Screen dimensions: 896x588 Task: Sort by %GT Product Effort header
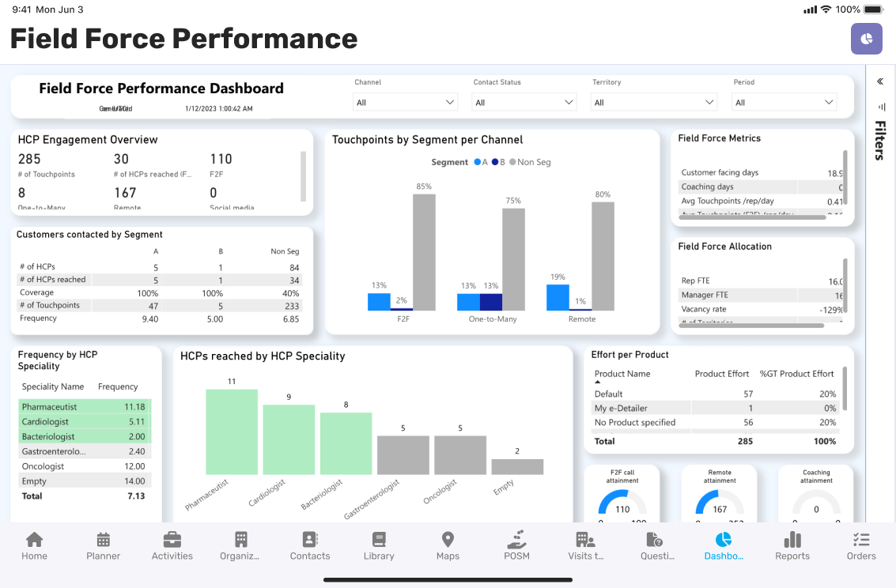[x=796, y=374]
